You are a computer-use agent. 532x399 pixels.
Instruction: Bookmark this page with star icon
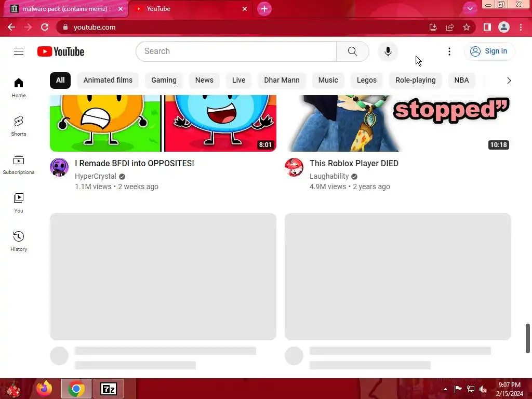(467, 27)
